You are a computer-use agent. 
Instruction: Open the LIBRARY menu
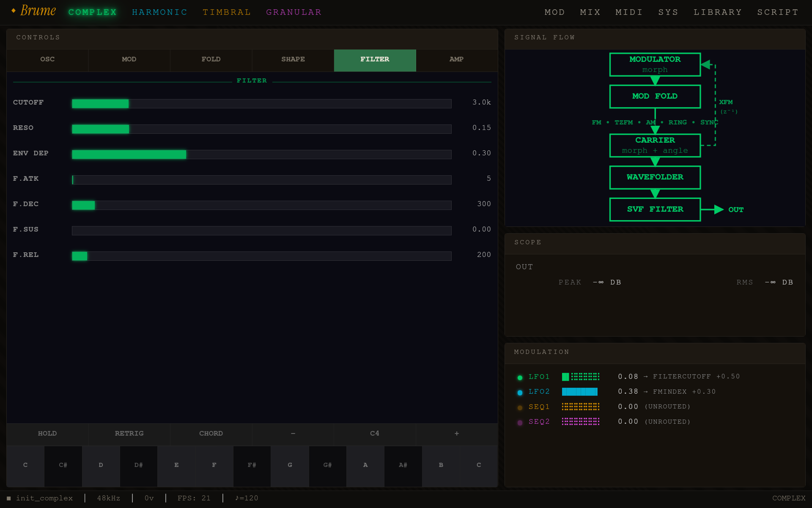tap(718, 12)
